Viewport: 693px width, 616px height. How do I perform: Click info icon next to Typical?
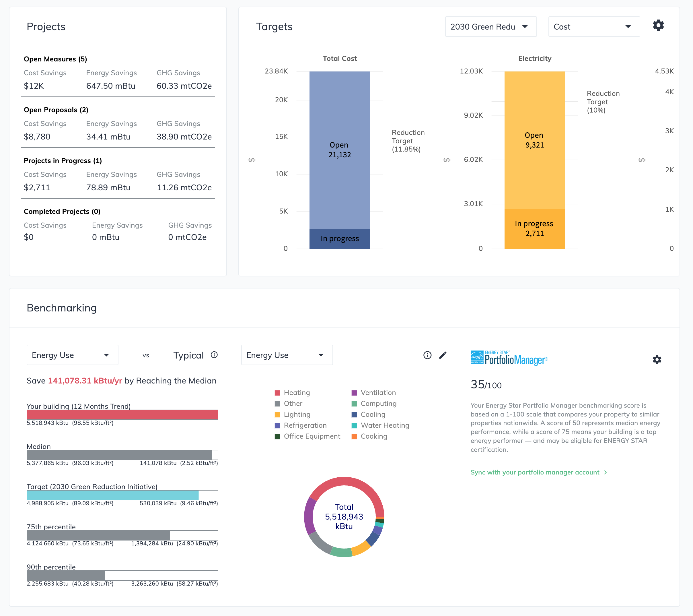tap(214, 355)
